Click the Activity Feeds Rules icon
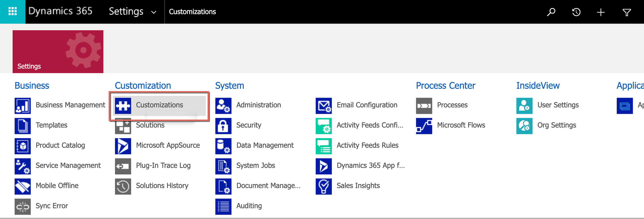The height and width of the screenshot is (219, 644). (324, 146)
